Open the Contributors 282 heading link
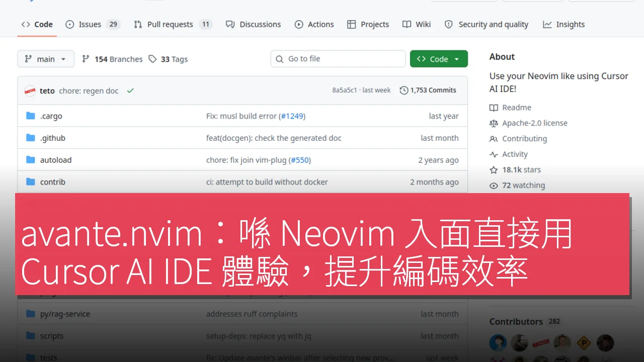 point(525,322)
